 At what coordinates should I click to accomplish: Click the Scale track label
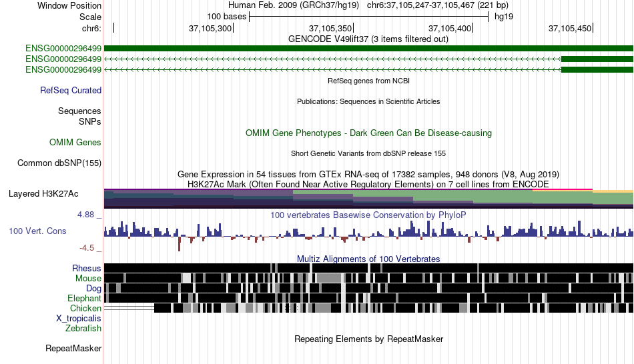[x=90, y=17]
